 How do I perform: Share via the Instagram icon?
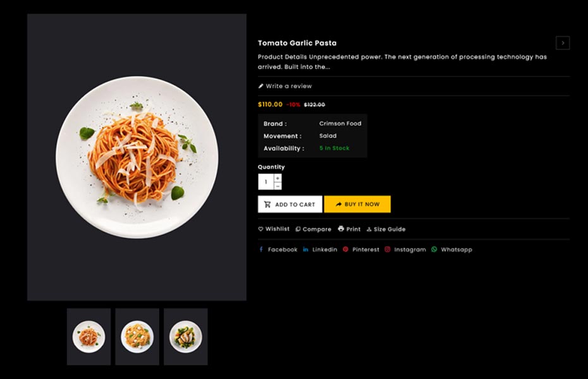(x=388, y=250)
